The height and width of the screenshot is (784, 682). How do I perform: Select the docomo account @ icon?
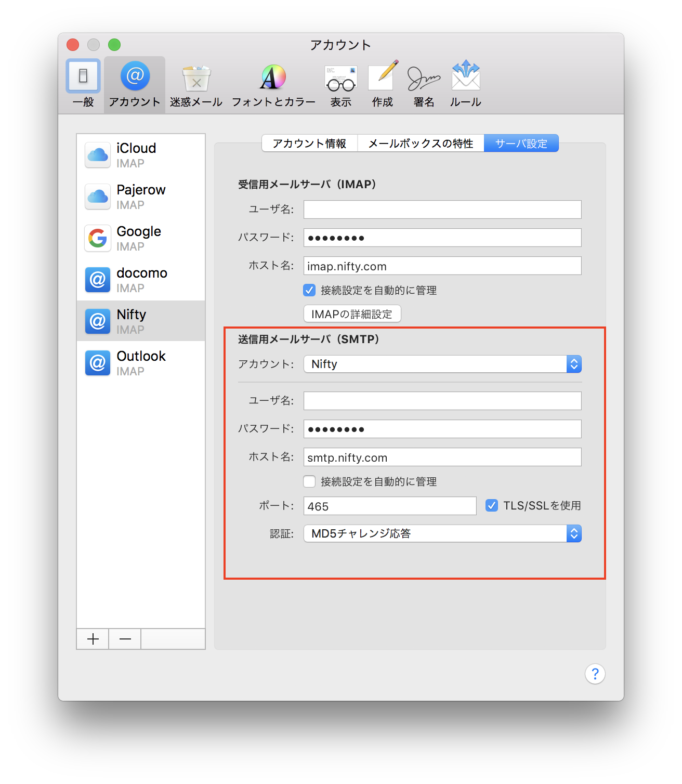point(98,280)
